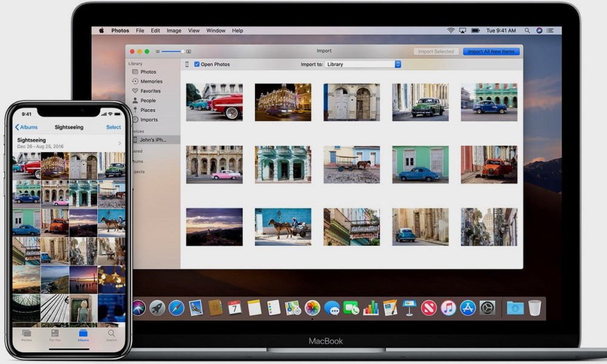
Task: Open Maps icon in dock
Action: tap(293, 308)
